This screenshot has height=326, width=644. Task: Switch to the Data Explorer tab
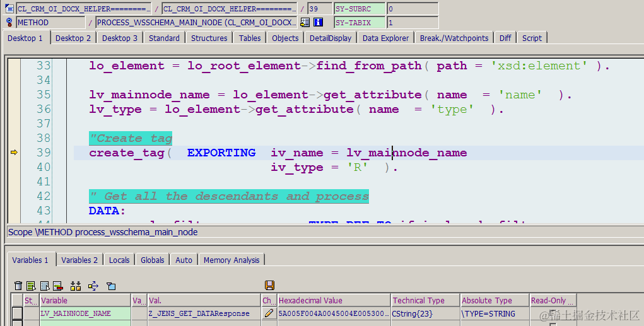click(x=385, y=38)
